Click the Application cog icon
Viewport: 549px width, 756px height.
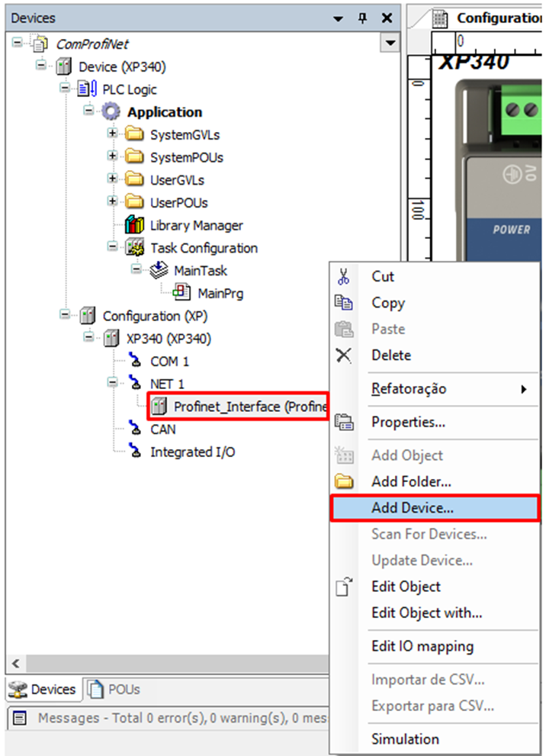click(x=111, y=112)
